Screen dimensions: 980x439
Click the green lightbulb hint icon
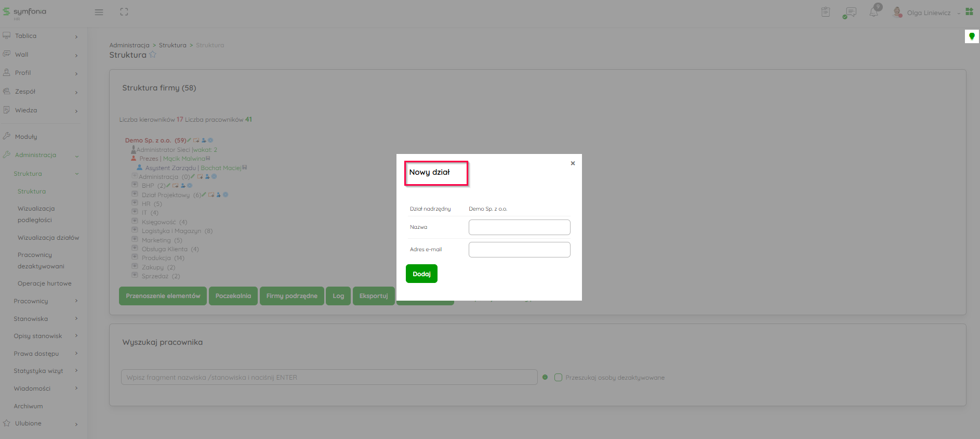(972, 36)
